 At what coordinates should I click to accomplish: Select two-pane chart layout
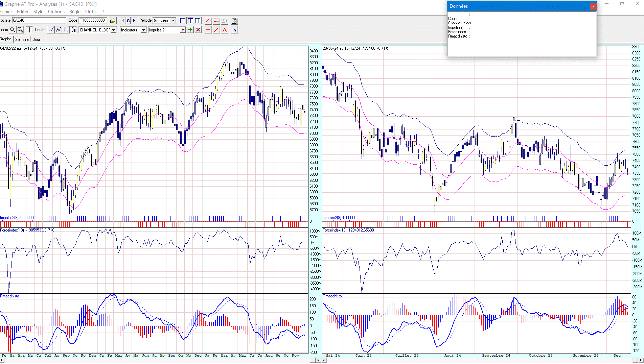click(190, 21)
